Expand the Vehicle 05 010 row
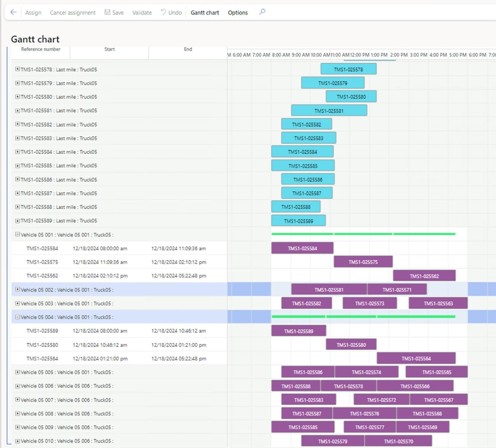Image resolution: width=496 pixels, height=448 pixels. click(17, 441)
